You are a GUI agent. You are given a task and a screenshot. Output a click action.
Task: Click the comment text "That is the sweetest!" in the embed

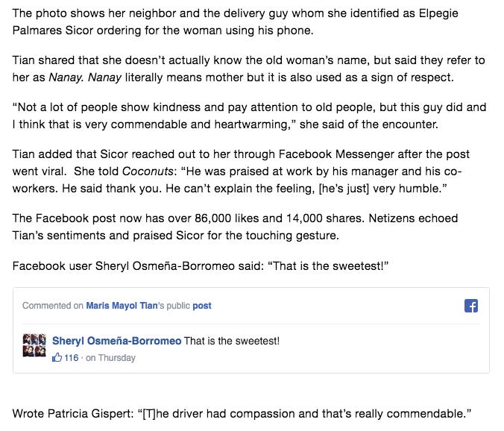coord(232,341)
